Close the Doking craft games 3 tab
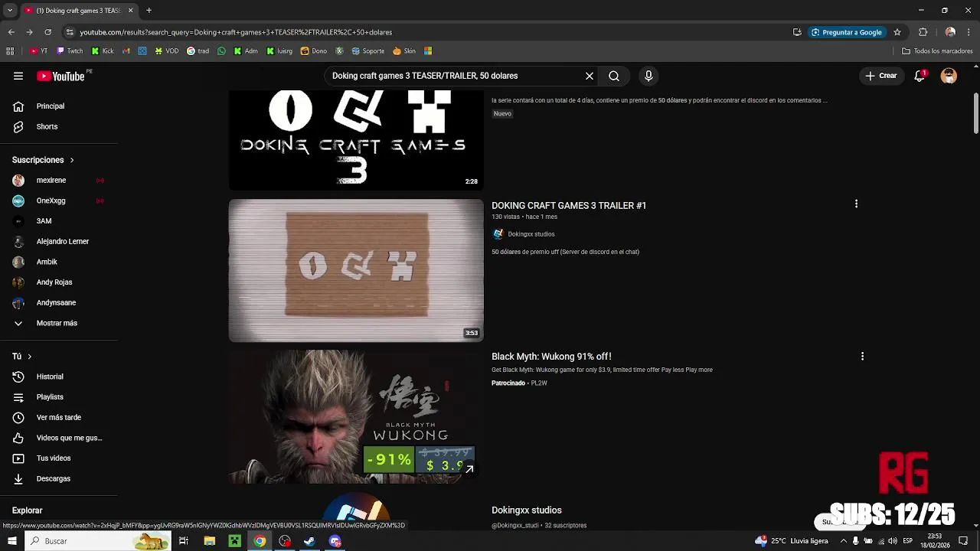The width and height of the screenshot is (980, 551). pyautogui.click(x=130, y=10)
